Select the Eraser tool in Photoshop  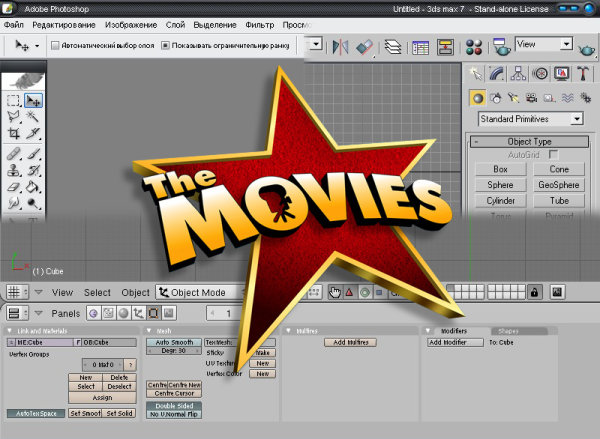click(13, 187)
